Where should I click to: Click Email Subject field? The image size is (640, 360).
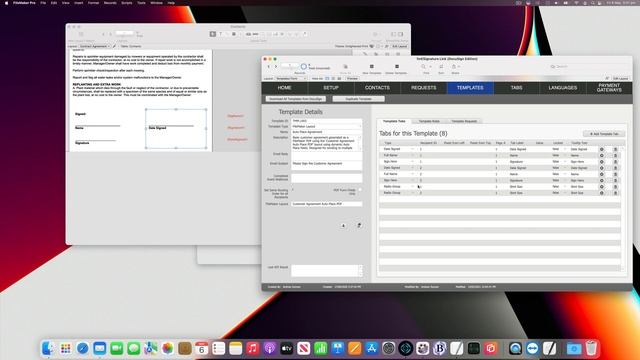point(327,165)
